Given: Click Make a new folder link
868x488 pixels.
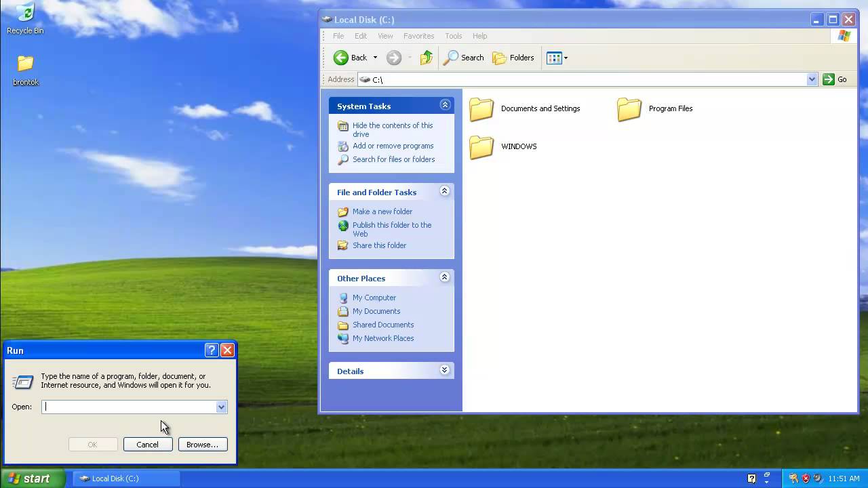Looking at the screenshot, I should coord(382,211).
